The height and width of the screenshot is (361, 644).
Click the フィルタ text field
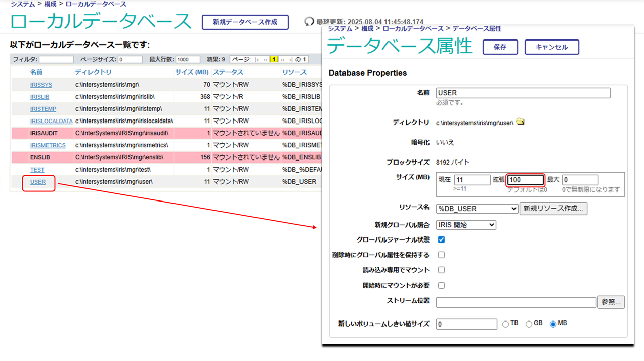click(56, 60)
